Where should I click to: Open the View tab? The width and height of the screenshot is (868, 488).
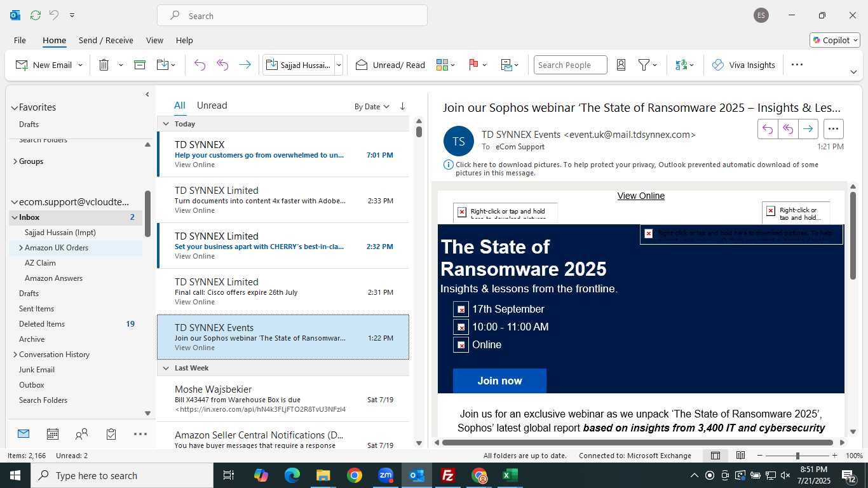click(x=154, y=40)
